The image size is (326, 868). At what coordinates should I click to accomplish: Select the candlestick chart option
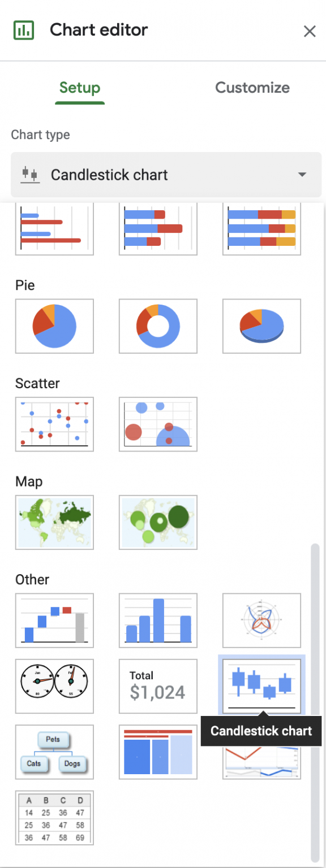click(x=261, y=686)
